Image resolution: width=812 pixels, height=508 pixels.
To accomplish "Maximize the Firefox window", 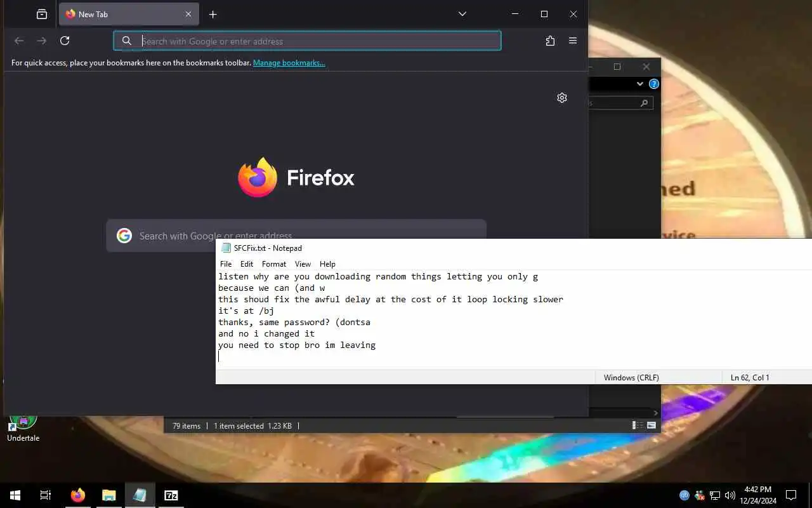I will tap(544, 14).
